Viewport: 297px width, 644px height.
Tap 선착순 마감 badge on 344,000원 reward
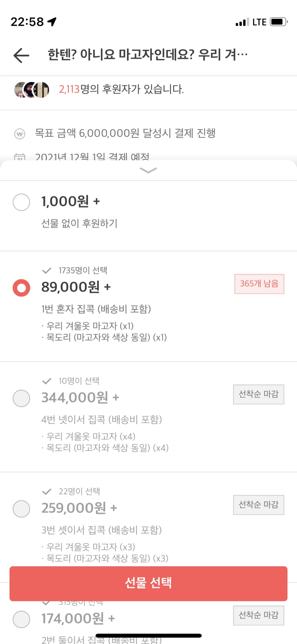tap(259, 394)
